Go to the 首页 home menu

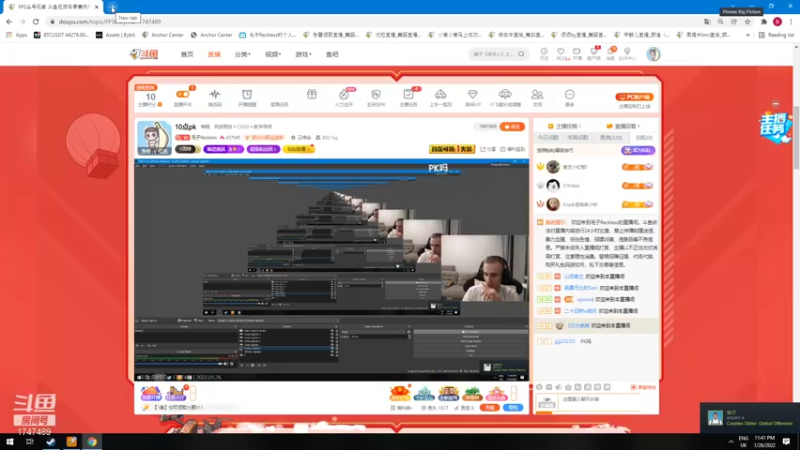click(187, 54)
